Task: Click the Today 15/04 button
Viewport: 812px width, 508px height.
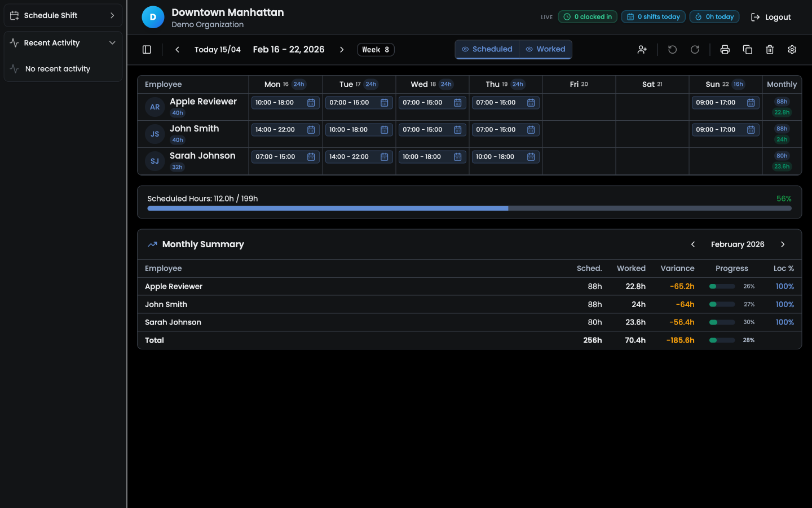Action: 217,50
